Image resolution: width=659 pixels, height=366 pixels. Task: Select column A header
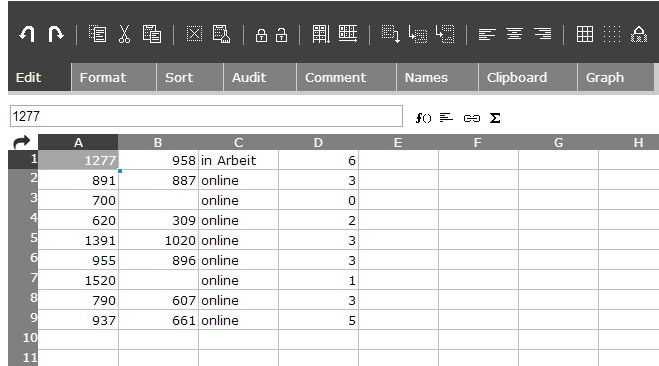(78, 142)
